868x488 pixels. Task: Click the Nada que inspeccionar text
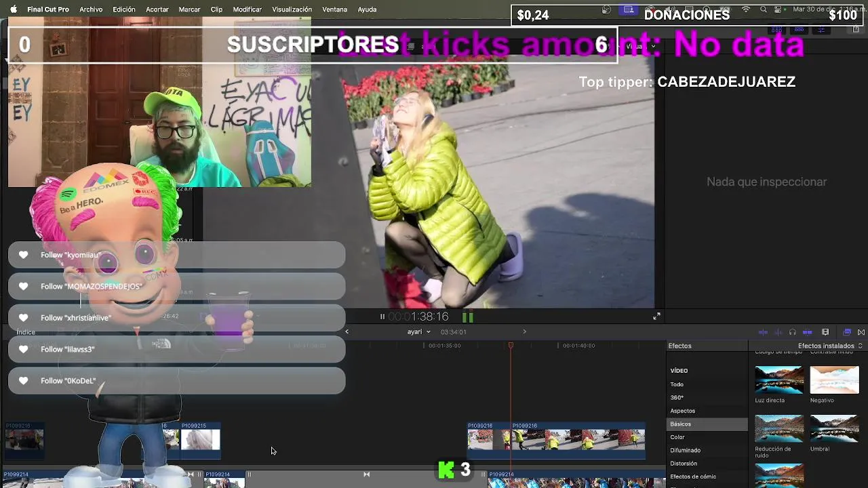pyautogui.click(x=766, y=182)
